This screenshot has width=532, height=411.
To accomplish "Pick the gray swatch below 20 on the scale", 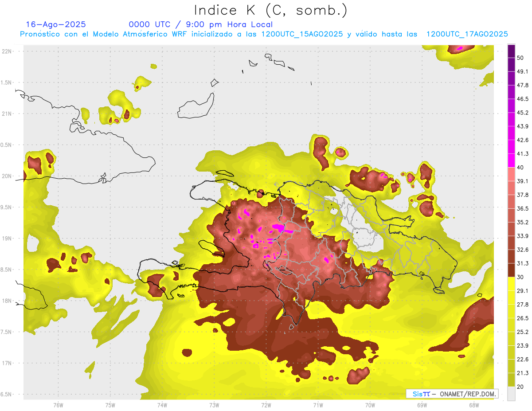I will (x=511, y=394).
